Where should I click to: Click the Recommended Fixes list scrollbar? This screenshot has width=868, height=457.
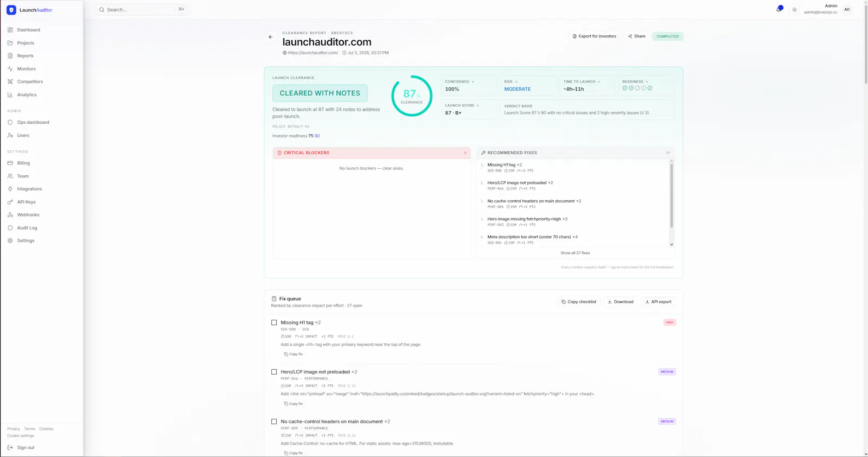tap(672, 195)
